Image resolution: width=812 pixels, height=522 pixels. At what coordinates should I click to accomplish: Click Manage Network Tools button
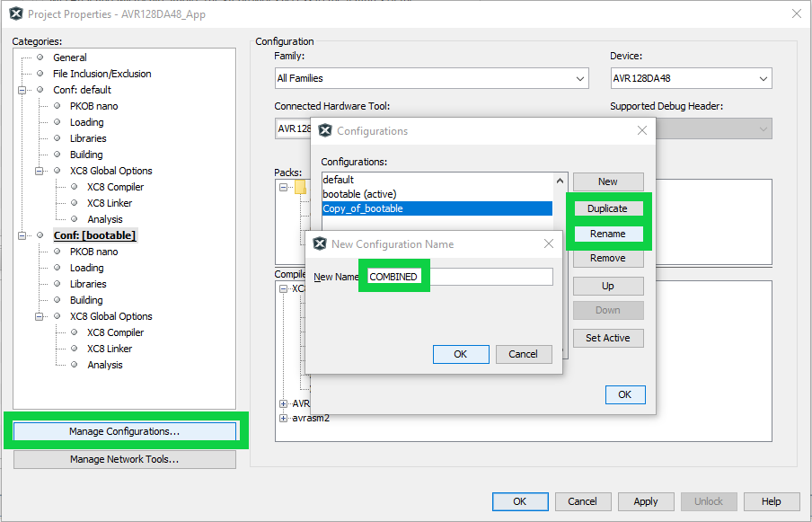click(124, 459)
